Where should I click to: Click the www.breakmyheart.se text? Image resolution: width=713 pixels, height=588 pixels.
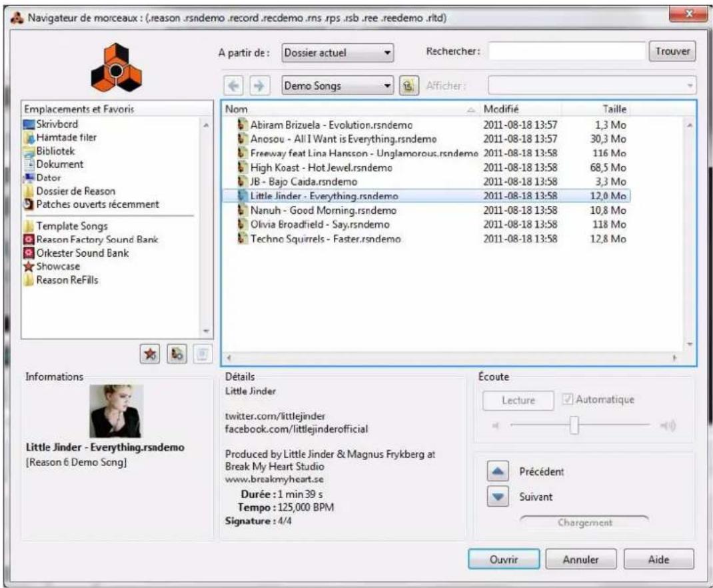(x=274, y=479)
